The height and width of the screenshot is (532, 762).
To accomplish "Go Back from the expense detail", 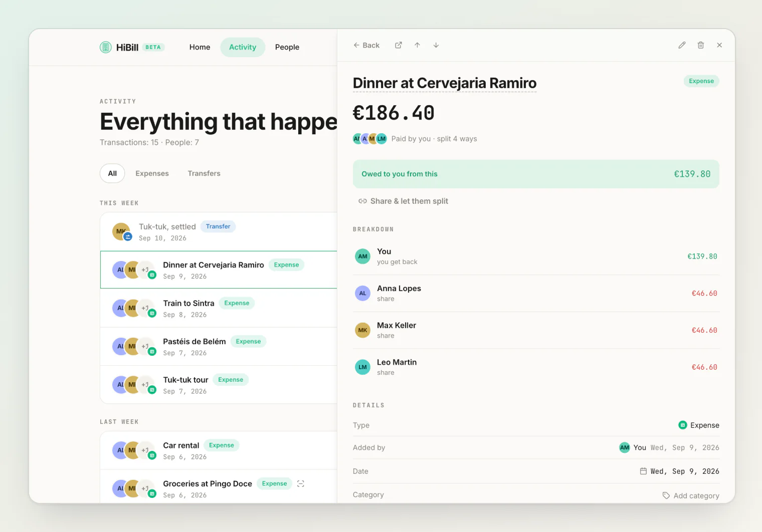I will (x=366, y=45).
